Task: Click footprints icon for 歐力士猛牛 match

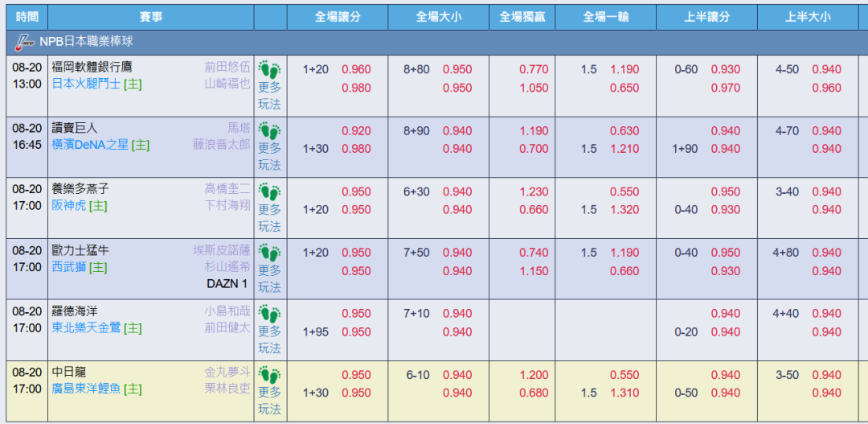Action: [x=270, y=253]
